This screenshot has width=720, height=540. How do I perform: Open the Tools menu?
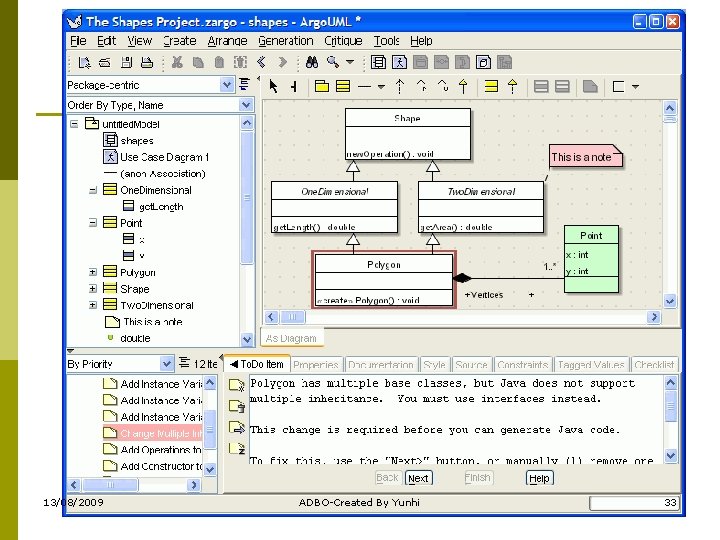[386, 41]
